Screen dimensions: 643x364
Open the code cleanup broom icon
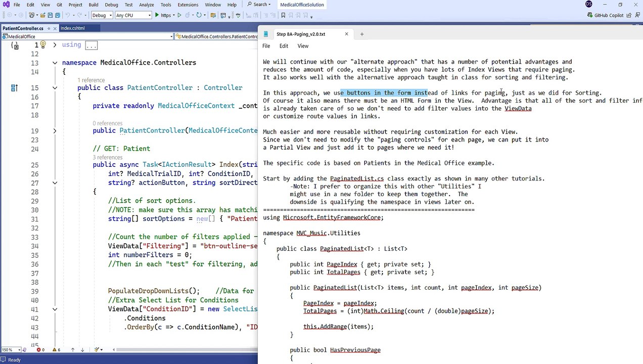click(97, 350)
